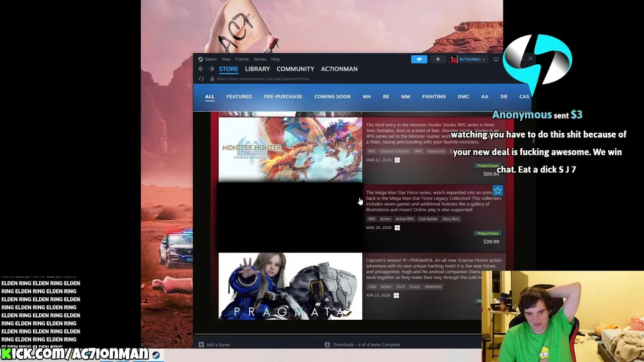
Task: Open the blue announcements megaphone button
Action: [419, 59]
